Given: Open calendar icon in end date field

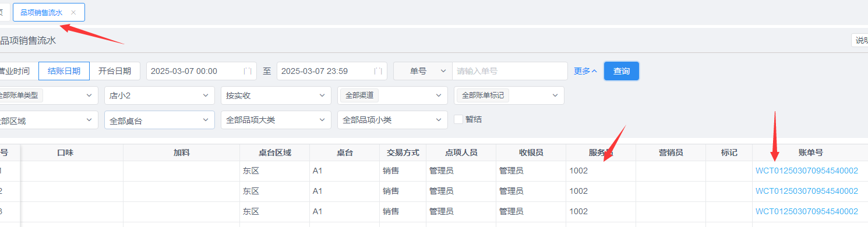Looking at the screenshot, I should coord(378,71).
